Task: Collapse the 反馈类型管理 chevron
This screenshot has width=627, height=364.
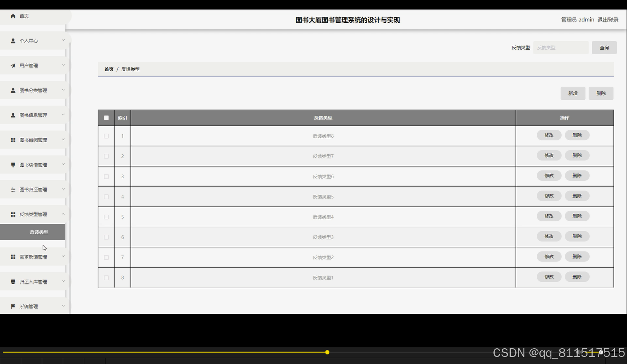Action: [x=63, y=214]
